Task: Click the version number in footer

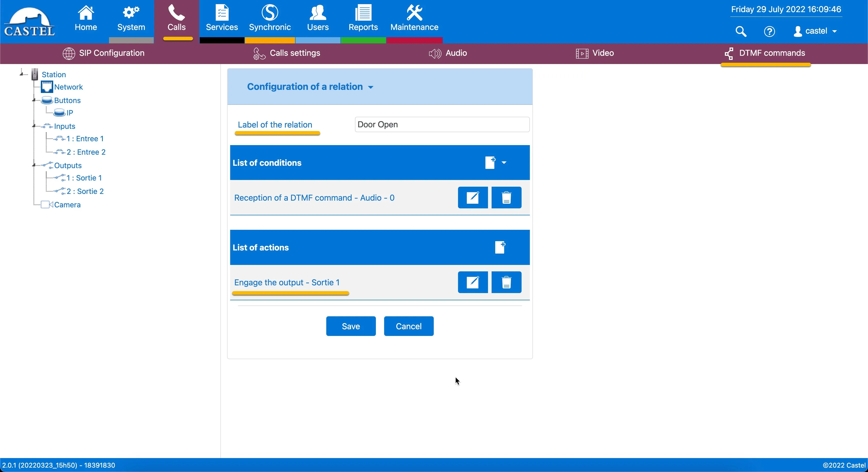Action: click(x=58, y=465)
